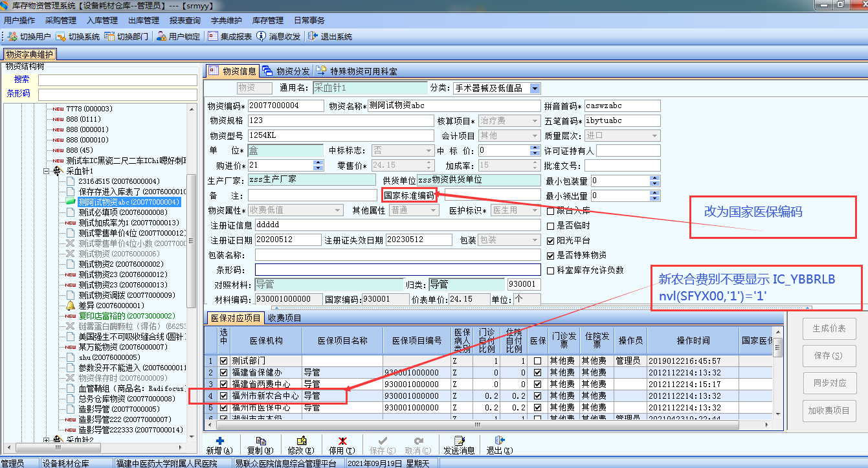868x468 pixels.
Task: Adjust 最小包装量 spinner
Action: 656,181
